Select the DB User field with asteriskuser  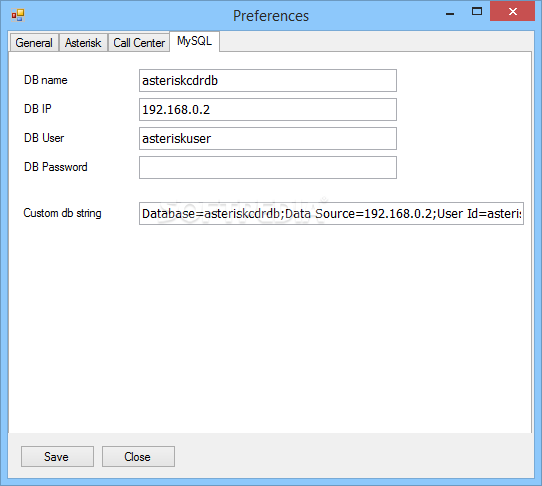pos(268,139)
